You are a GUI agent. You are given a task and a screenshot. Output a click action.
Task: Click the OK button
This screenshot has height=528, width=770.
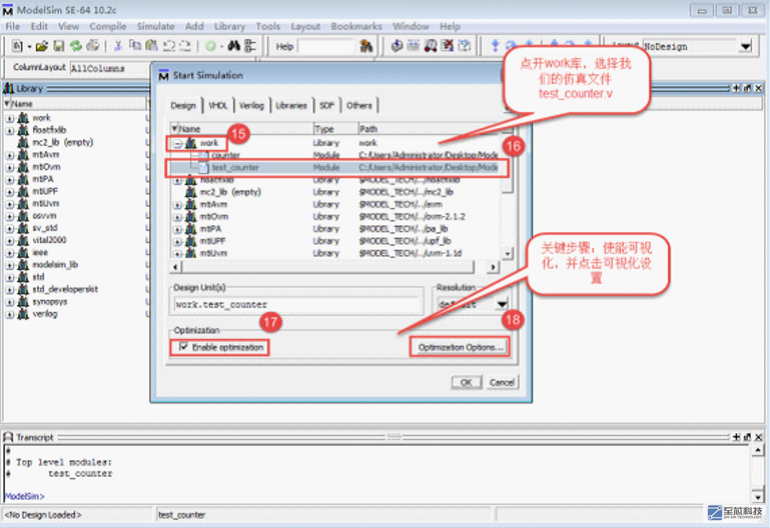pos(466,382)
